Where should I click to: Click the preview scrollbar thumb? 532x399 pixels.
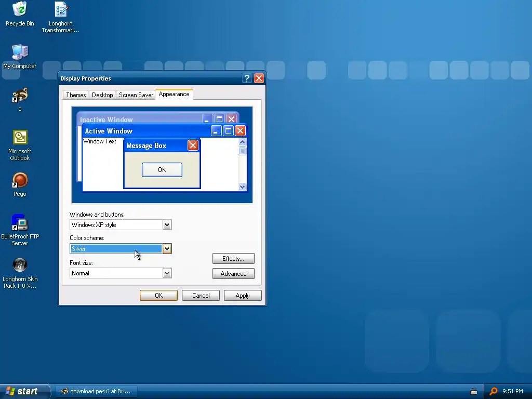[242, 151]
